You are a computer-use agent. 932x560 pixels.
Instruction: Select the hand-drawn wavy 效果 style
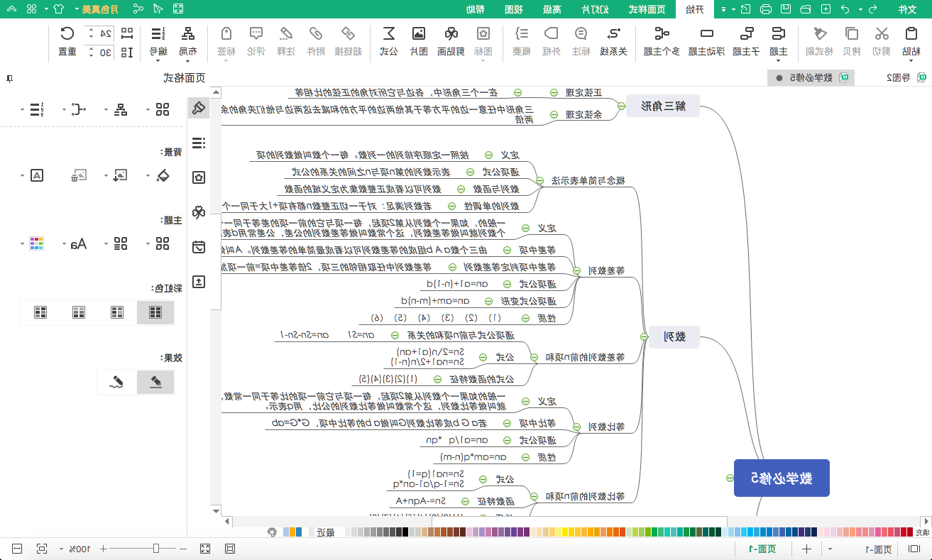[x=116, y=382]
